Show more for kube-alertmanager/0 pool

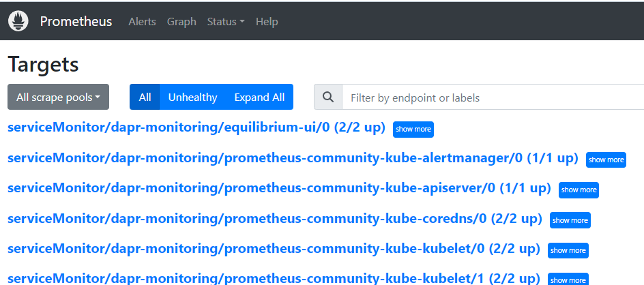click(606, 160)
